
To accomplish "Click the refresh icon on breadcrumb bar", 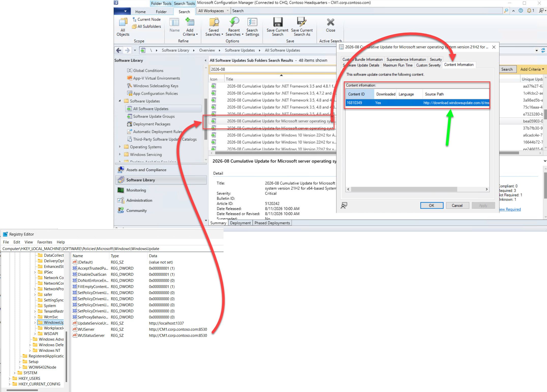I will tap(543, 50).
